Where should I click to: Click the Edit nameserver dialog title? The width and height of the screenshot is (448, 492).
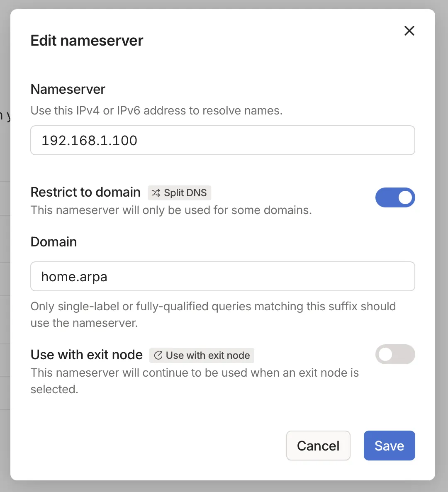point(86,40)
